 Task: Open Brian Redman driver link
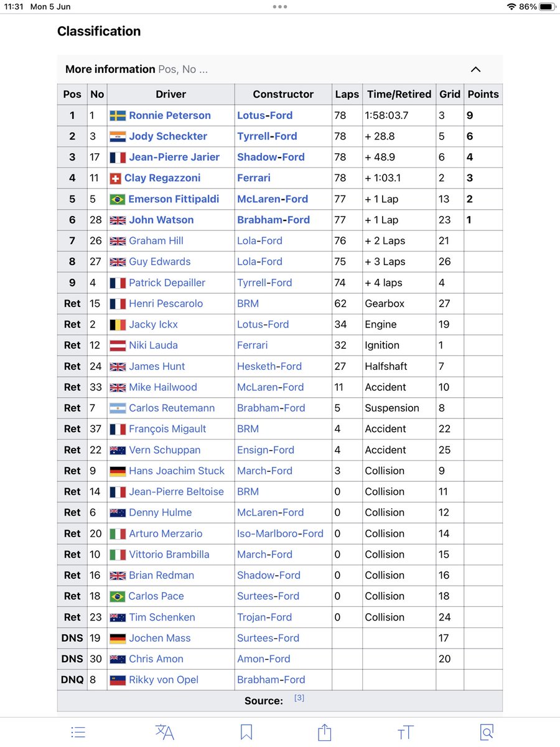[161, 576]
